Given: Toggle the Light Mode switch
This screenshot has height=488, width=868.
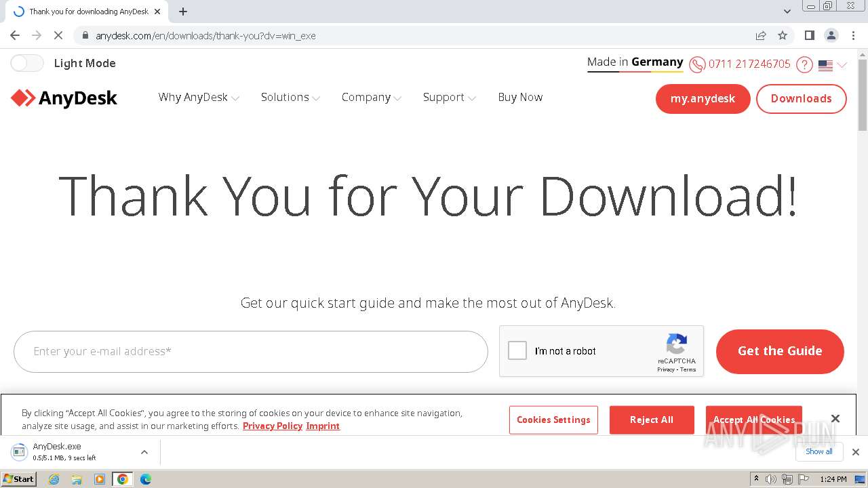Looking at the screenshot, I should [27, 63].
